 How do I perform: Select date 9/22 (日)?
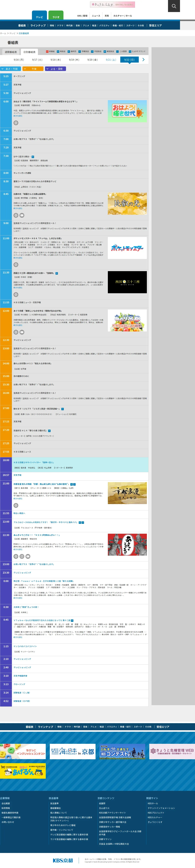coord(129,60)
